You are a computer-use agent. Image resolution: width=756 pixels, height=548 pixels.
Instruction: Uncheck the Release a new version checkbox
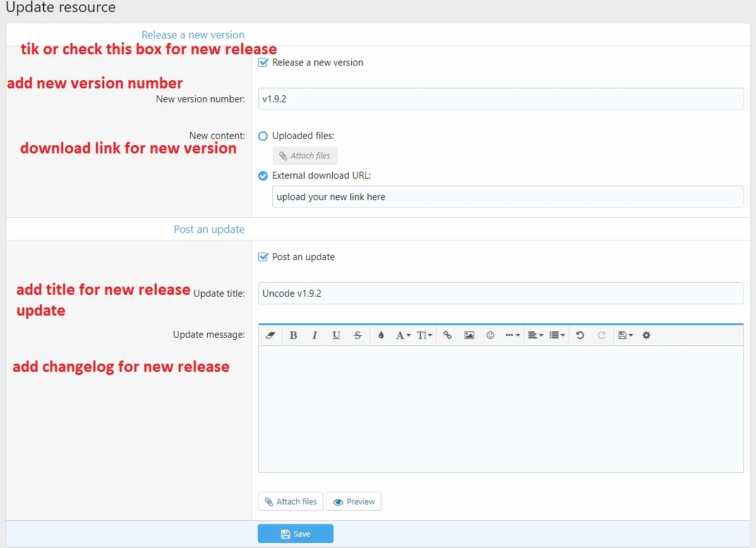coord(264,63)
